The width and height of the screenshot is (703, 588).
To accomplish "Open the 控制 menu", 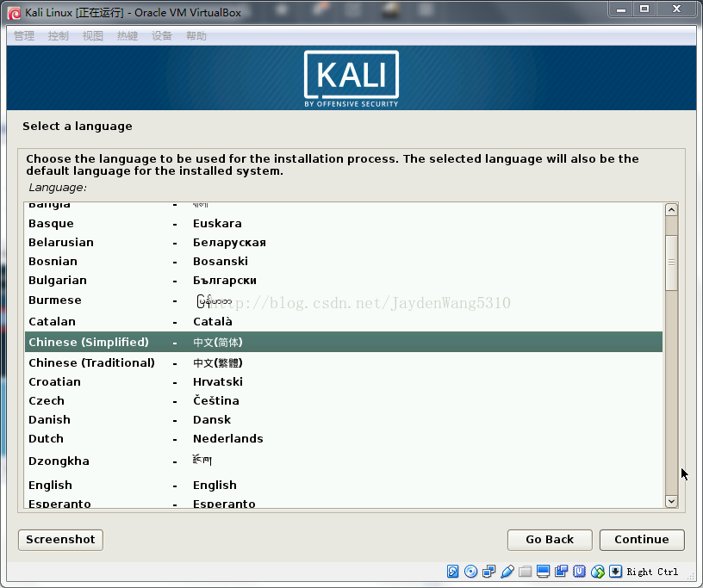I will click(x=59, y=36).
